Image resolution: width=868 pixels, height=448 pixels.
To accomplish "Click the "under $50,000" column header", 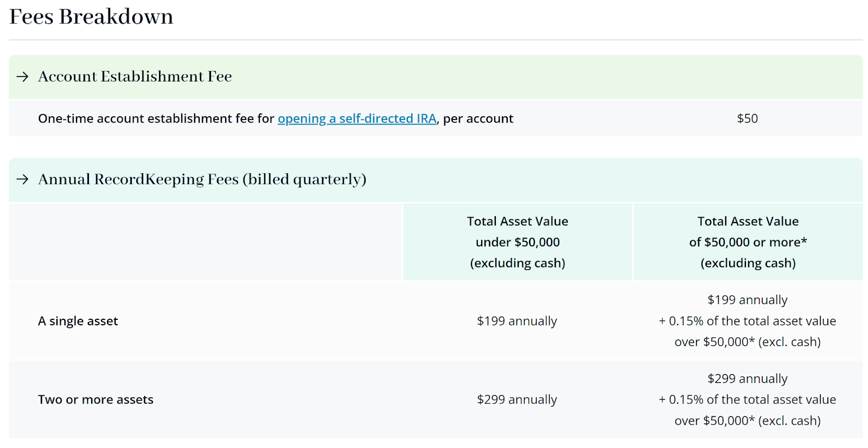I will [x=517, y=242].
